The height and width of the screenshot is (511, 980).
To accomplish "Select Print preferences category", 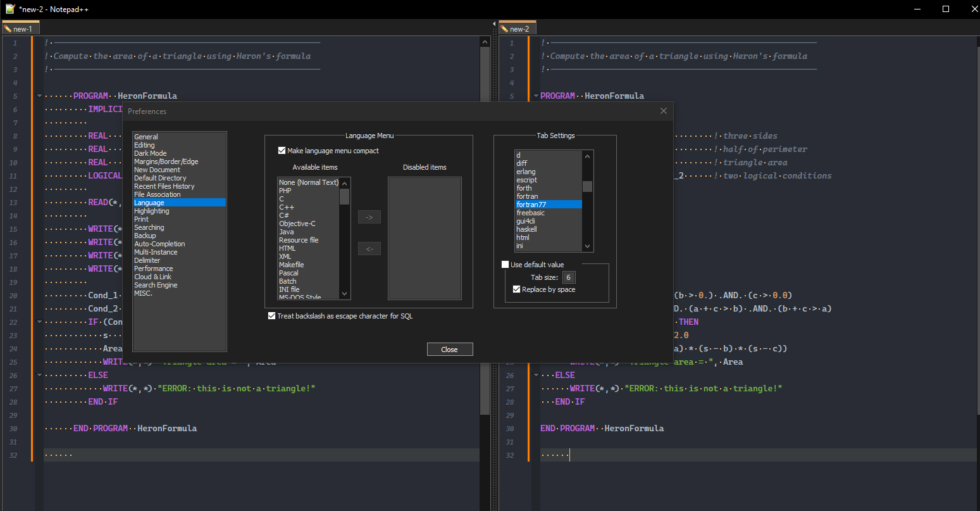I will click(179, 219).
